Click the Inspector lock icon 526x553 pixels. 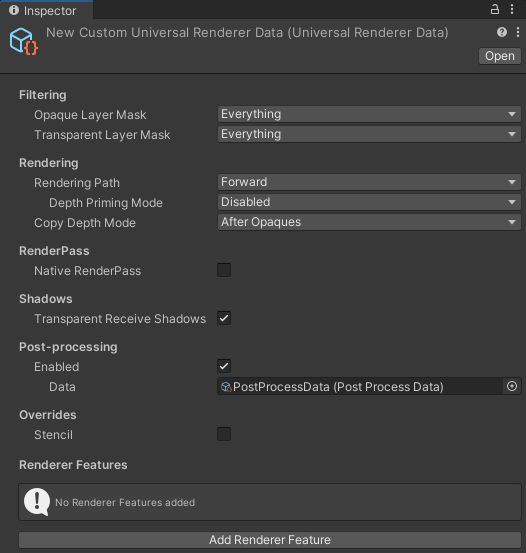(x=495, y=10)
